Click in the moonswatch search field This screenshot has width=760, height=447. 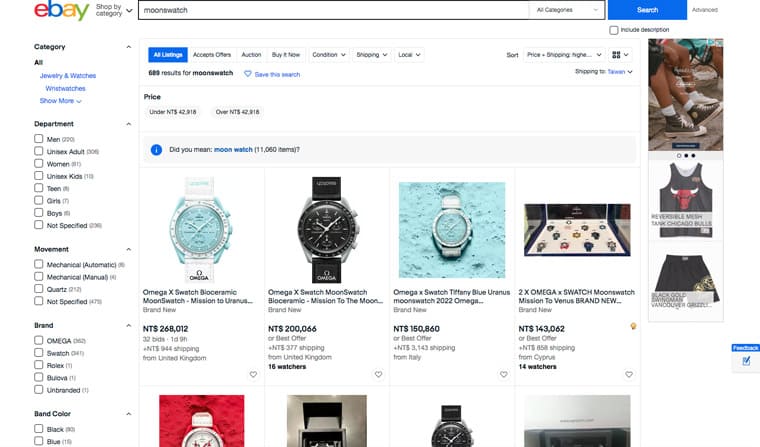point(330,10)
